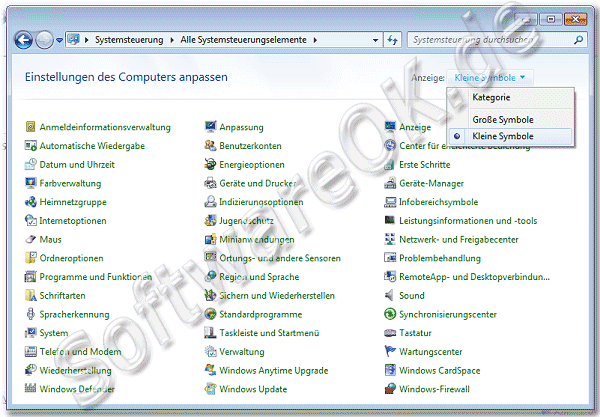The width and height of the screenshot is (600, 417).
Task: Open the Verwaltung link
Action: tap(242, 352)
